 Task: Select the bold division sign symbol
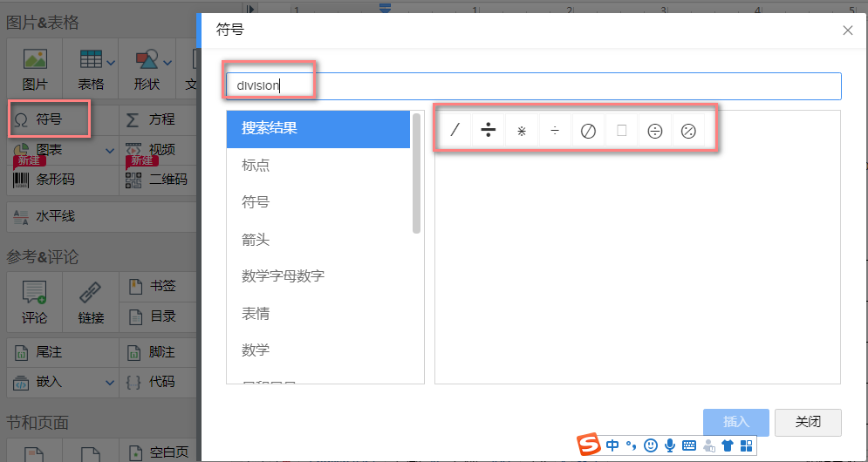[489, 131]
